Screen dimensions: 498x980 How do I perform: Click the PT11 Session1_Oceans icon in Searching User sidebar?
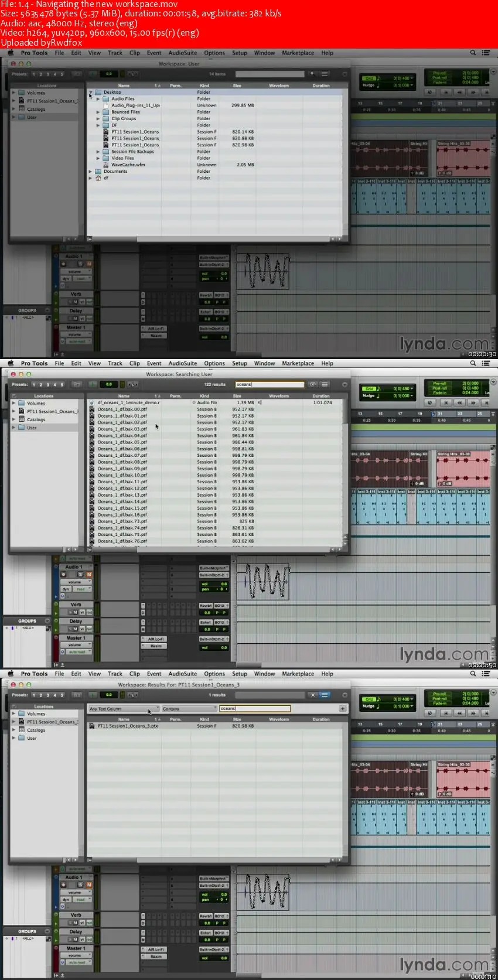[x=22, y=411]
